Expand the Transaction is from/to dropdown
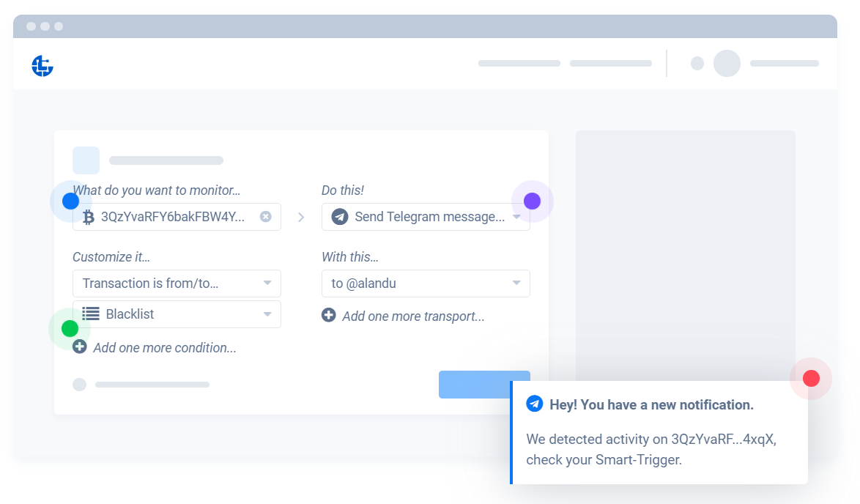The height and width of the screenshot is (504, 860). tap(267, 283)
